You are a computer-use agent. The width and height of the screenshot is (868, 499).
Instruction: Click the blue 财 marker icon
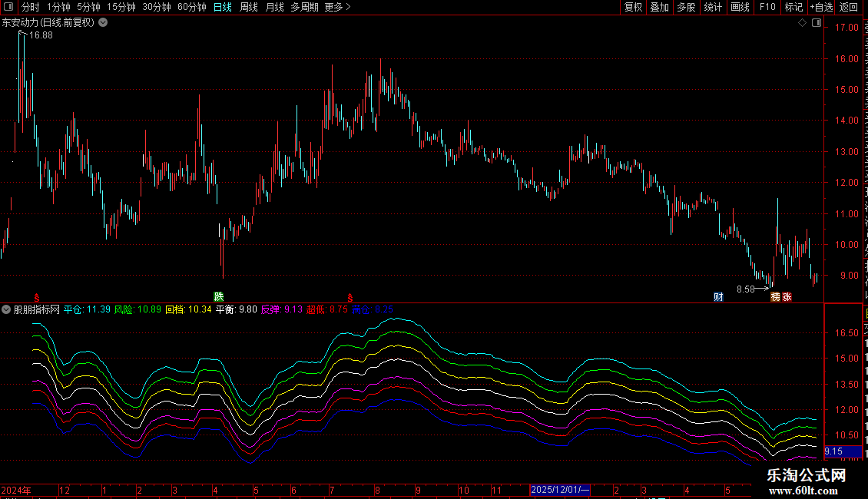tap(718, 297)
